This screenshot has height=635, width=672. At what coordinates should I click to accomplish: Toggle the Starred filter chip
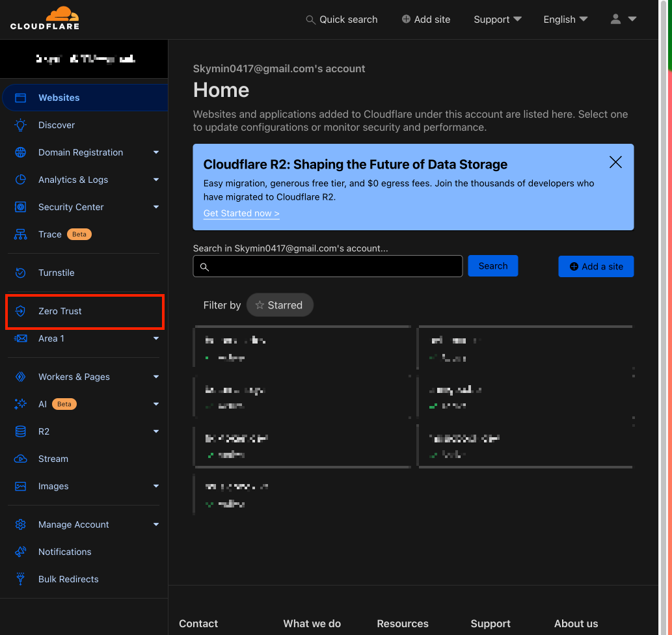[280, 305]
